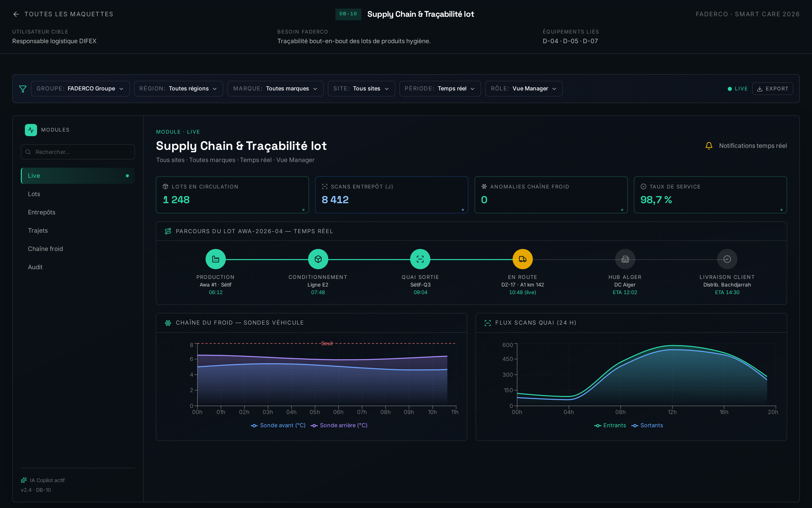This screenshot has width=812, height=508.
Task: Open the Trajets module
Action: tap(78, 230)
